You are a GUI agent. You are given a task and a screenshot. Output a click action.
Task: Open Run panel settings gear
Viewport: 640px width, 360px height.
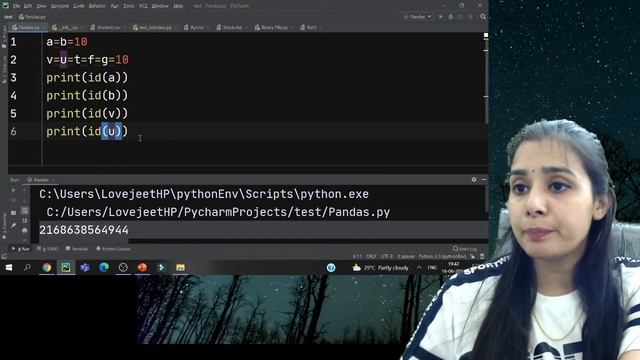474,179
